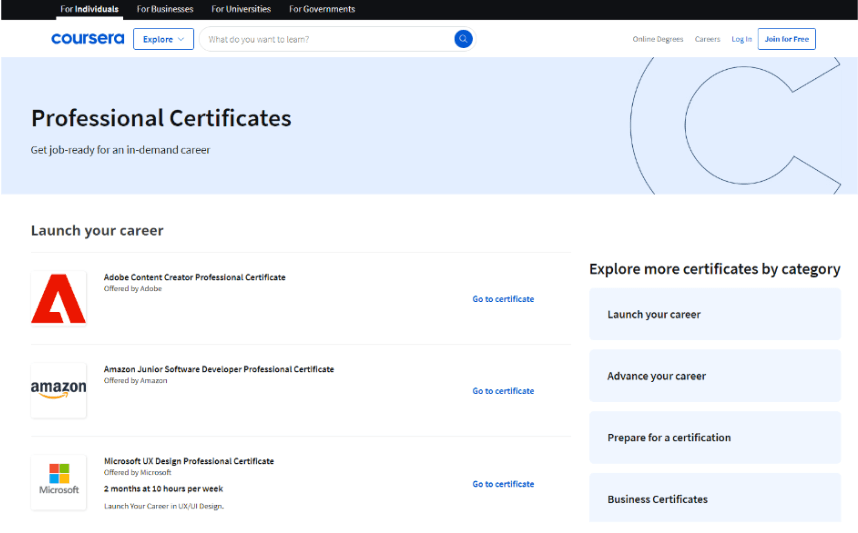This screenshot has height=533, width=858.
Task: Click the Coursera logo
Action: point(88,39)
